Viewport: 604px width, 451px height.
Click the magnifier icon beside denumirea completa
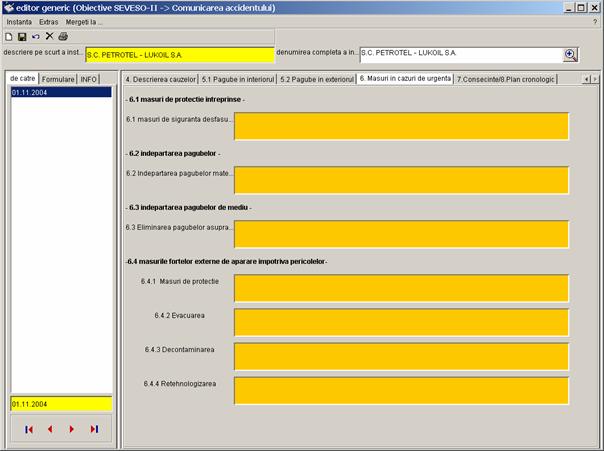click(x=570, y=55)
